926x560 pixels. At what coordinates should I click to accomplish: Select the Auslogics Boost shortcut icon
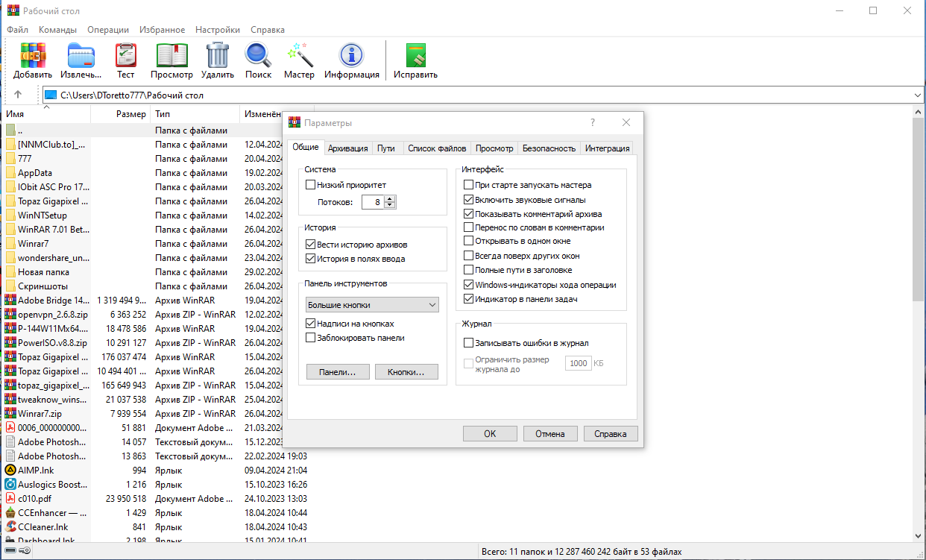[x=10, y=485]
